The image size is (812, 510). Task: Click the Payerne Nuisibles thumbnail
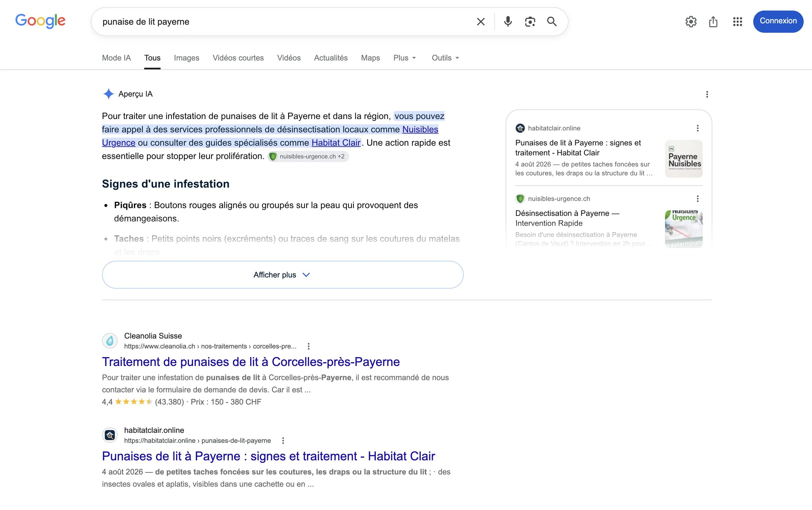point(684,158)
